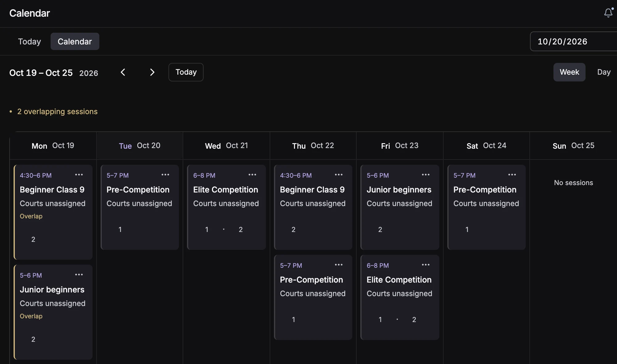Click the Today button beside week arrows
The height and width of the screenshot is (364, 617).
coord(186,72)
